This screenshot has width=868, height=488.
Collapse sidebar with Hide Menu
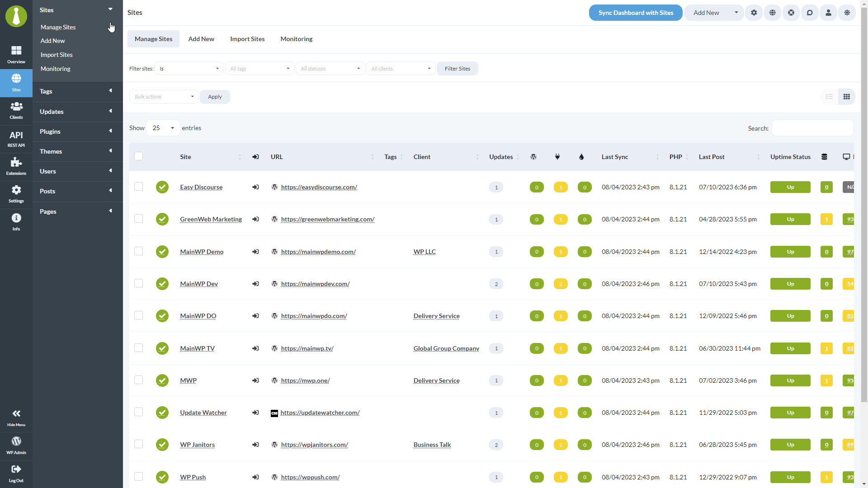[x=16, y=418]
